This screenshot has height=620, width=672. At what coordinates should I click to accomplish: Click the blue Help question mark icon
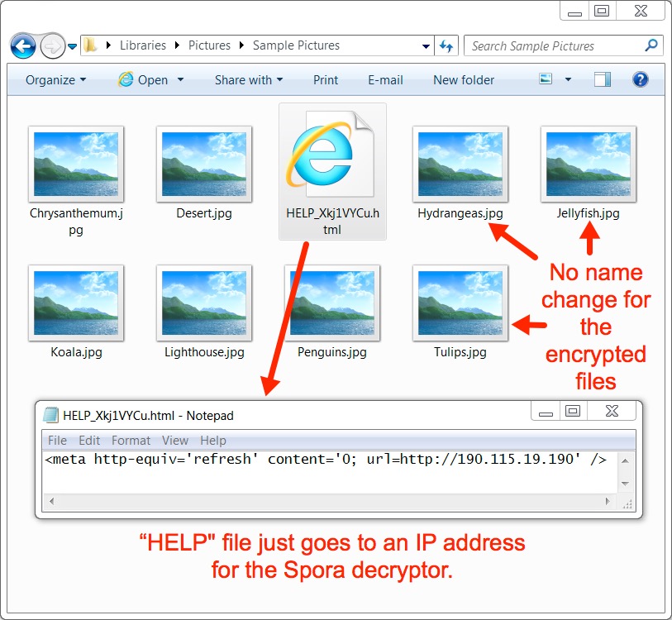point(641,79)
